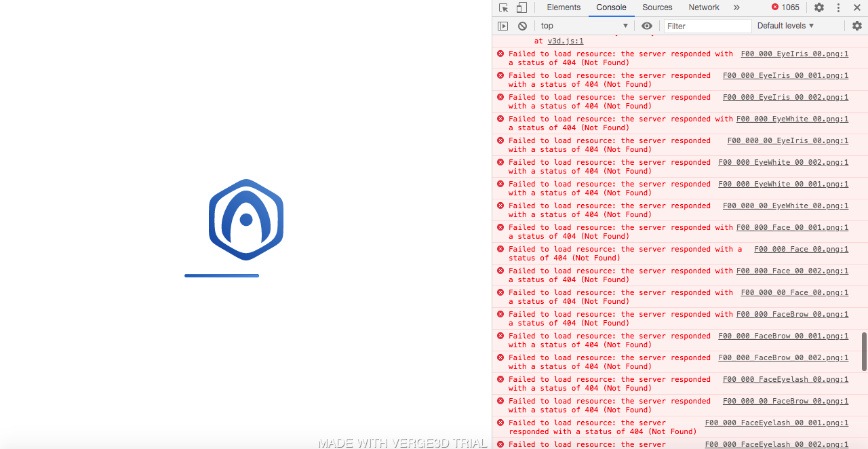Focus the console Filter field
868x449 pixels.
(x=707, y=26)
